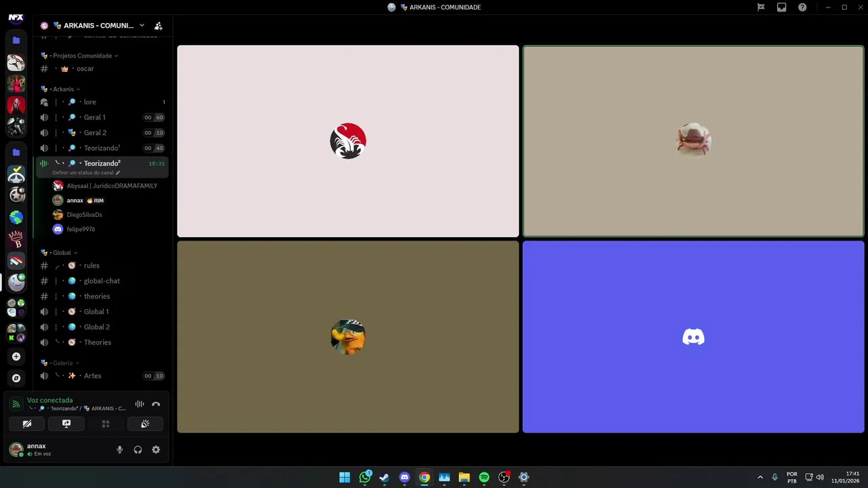Join Global 2 voice channel
Screen dimensions: 868x488
(102, 327)
